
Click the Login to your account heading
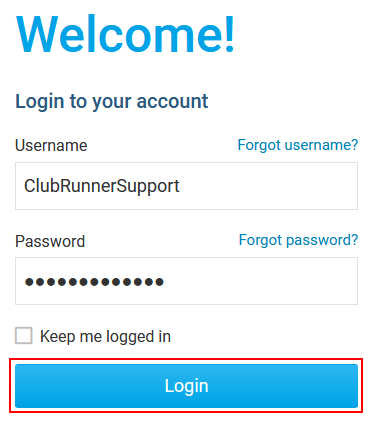click(x=112, y=101)
